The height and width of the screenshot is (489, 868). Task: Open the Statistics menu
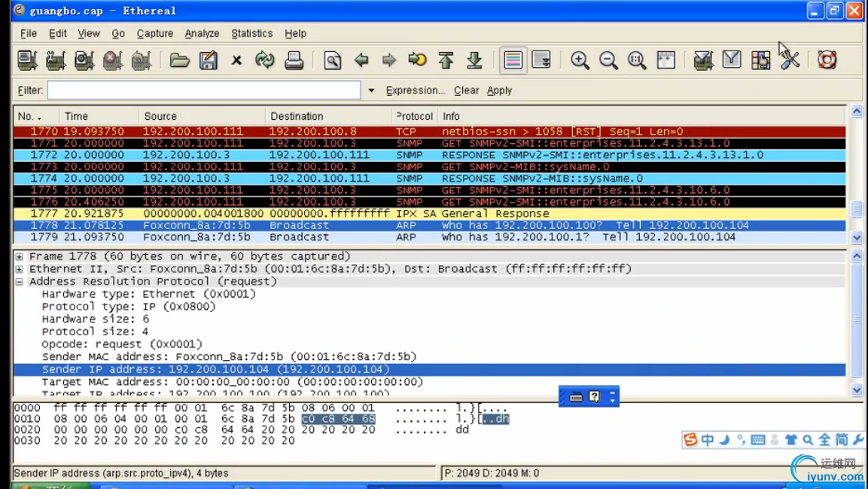pyautogui.click(x=251, y=34)
